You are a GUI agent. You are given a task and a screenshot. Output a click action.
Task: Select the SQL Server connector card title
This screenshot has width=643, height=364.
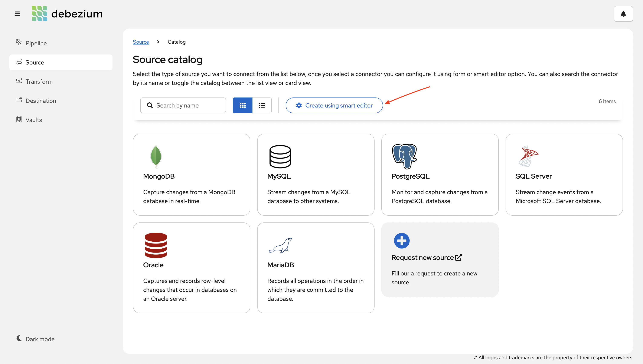tap(533, 176)
